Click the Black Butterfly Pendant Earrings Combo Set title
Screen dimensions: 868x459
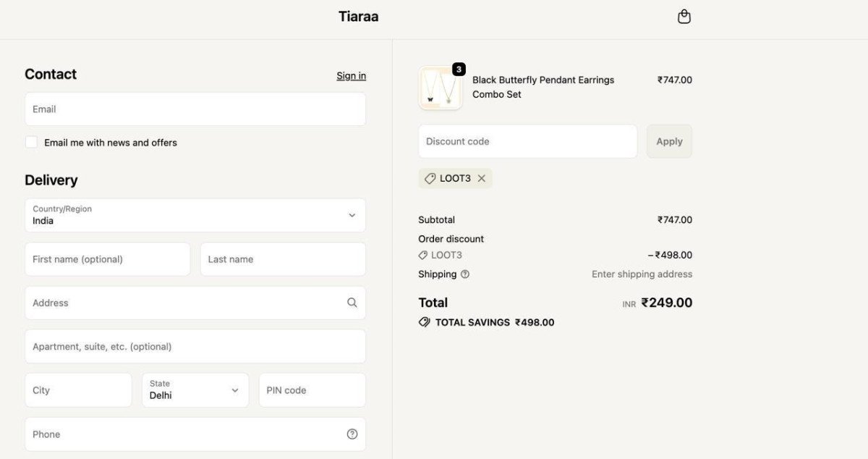click(x=543, y=87)
